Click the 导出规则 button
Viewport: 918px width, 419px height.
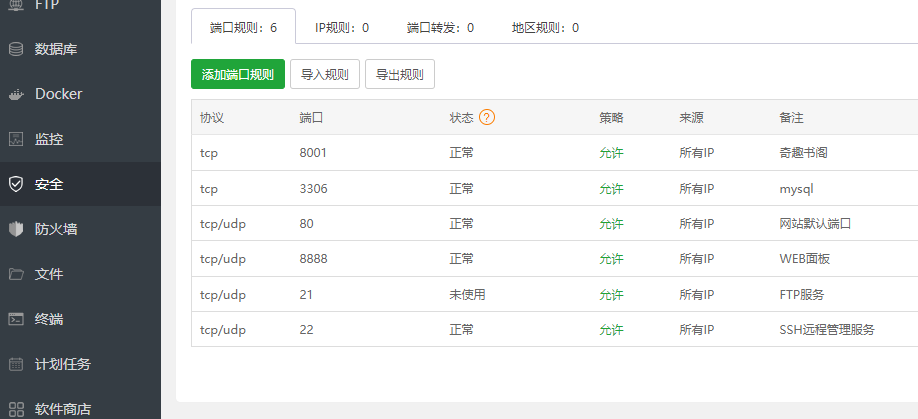pos(400,74)
